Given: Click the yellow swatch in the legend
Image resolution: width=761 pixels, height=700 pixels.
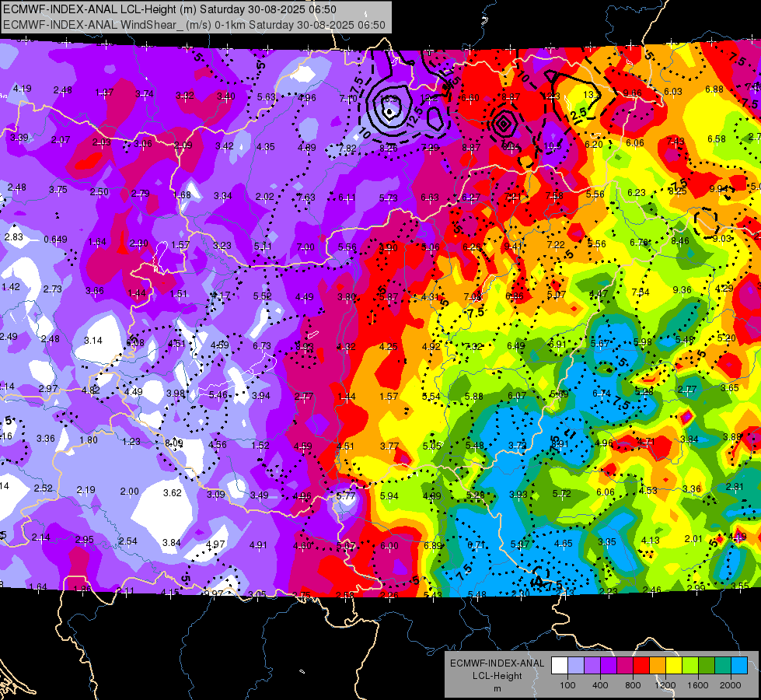Looking at the screenshot, I should pyautogui.click(x=674, y=666).
